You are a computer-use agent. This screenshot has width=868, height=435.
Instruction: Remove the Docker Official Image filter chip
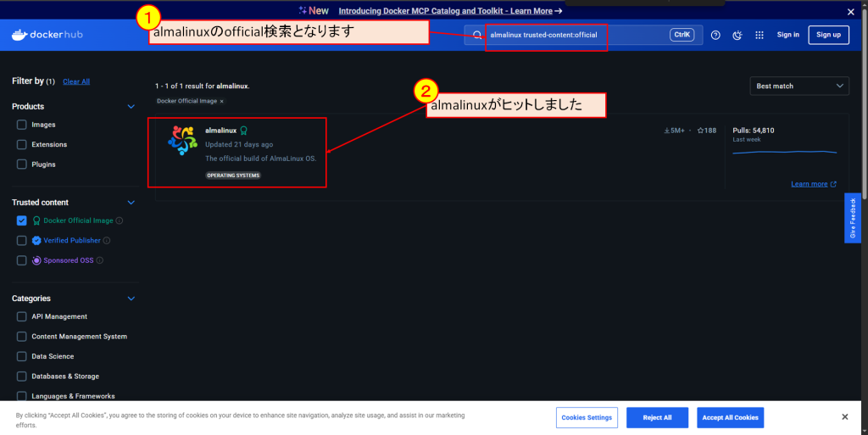(222, 101)
